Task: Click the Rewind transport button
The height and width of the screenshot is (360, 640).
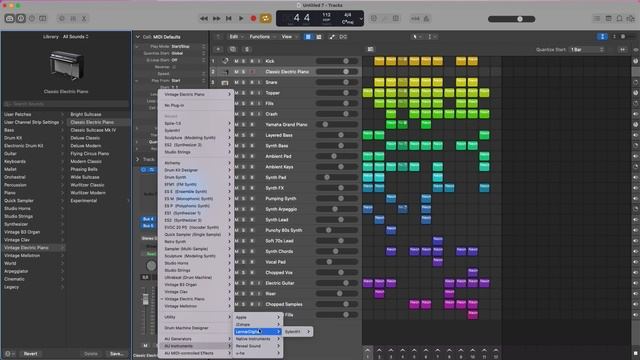Action: tap(204, 19)
